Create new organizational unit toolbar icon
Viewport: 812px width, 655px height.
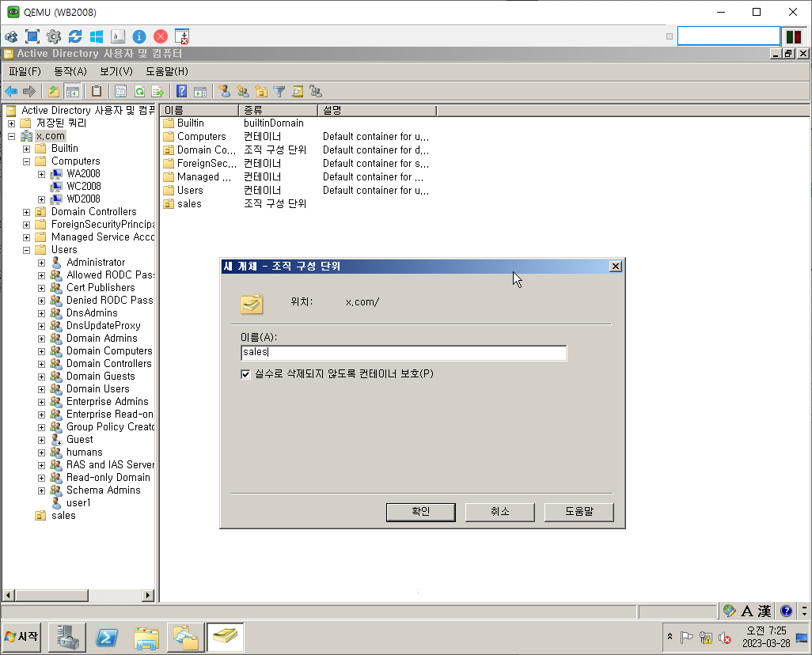[261, 92]
